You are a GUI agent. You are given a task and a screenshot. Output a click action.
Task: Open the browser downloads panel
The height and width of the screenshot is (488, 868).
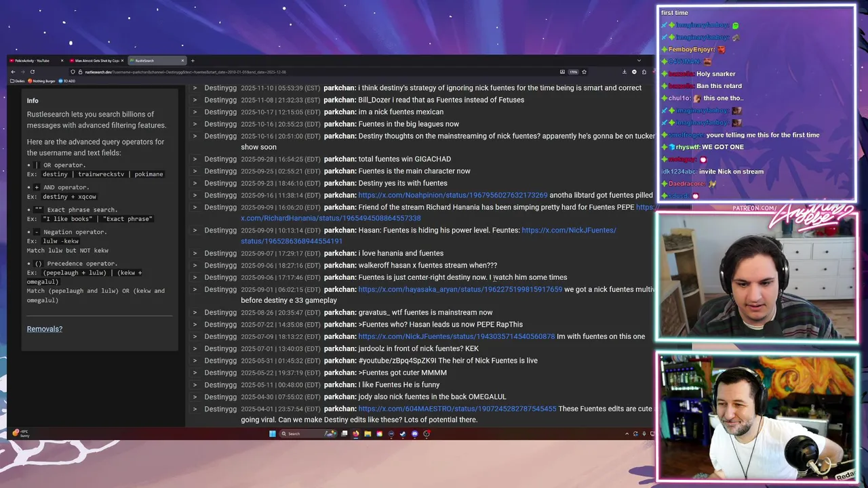point(625,72)
